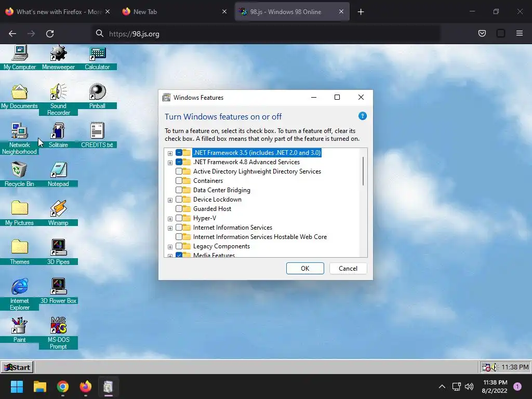Screen dimensions: 532x399
Task: Select the Guarded Host feature label
Action: pyautogui.click(x=212, y=209)
